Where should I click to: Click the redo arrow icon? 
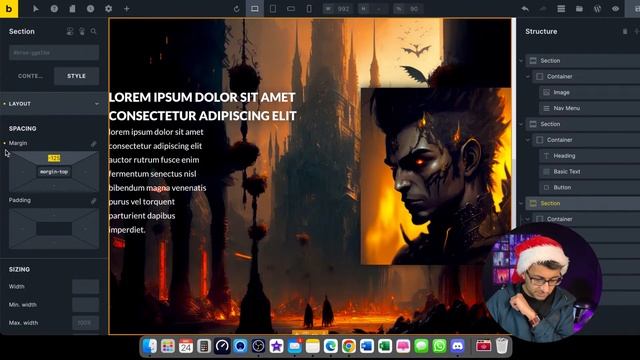point(543,9)
